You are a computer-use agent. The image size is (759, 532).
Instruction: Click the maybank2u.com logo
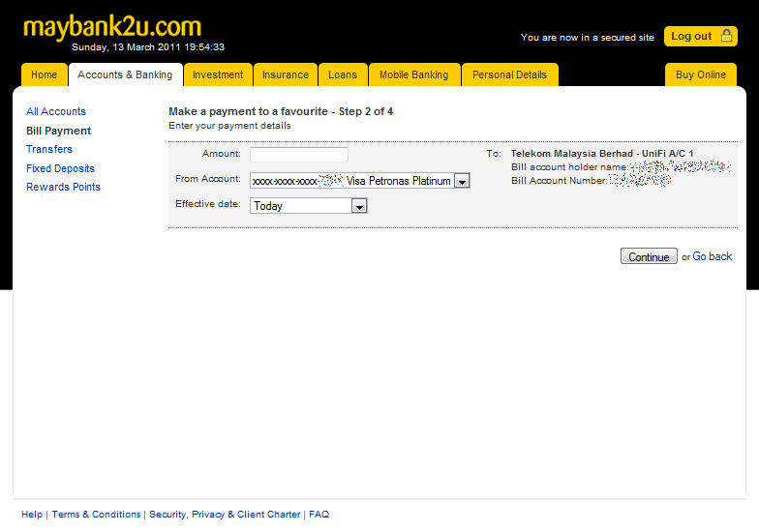(112, 26)
